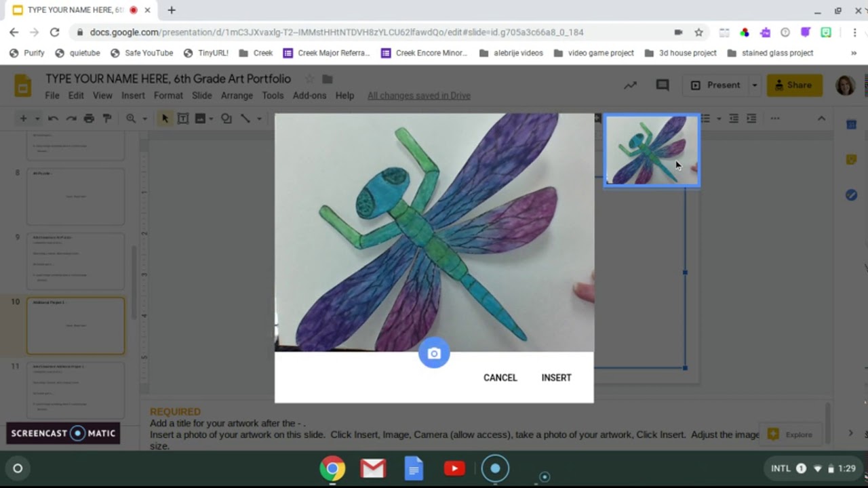Open the Safe YouTube bookmark
The height and width of the screenshot is (488, 868).
142,53
